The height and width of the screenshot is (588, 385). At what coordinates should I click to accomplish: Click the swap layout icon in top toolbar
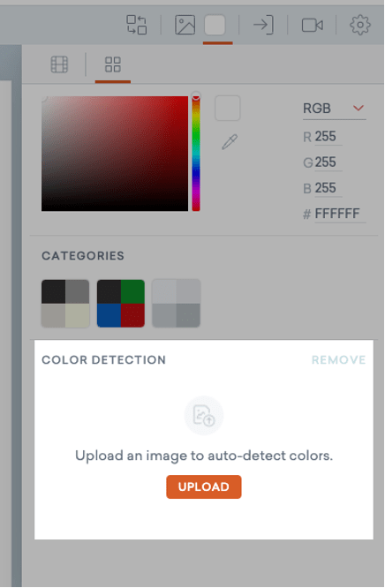click(136, 25)
